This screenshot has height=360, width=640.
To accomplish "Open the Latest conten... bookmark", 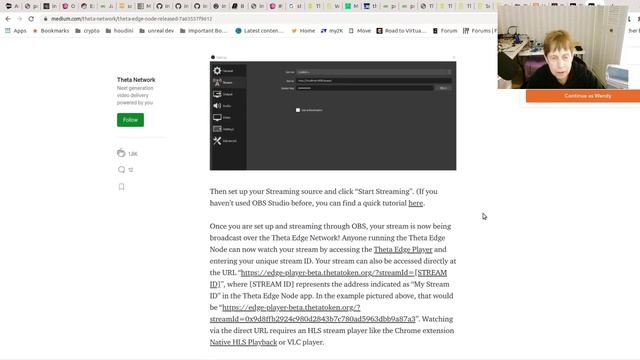I will click(x=259, y=31).
